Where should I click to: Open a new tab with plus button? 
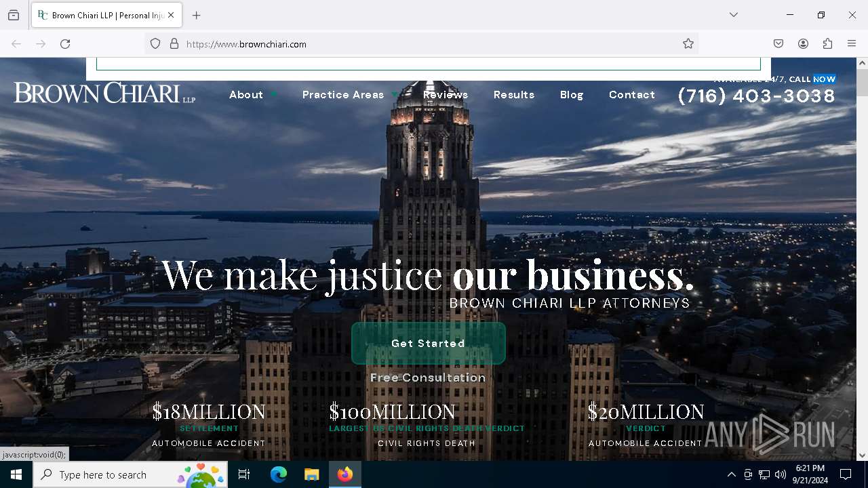click(x=197, y=15)
